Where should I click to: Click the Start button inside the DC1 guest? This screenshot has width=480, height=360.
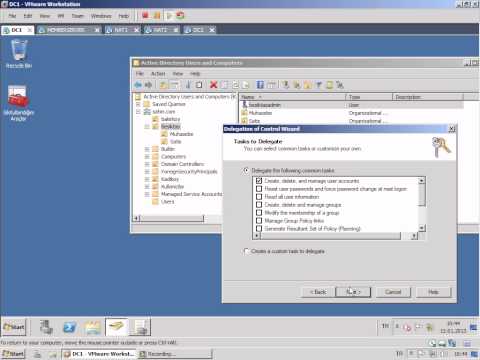pos(14,327)
